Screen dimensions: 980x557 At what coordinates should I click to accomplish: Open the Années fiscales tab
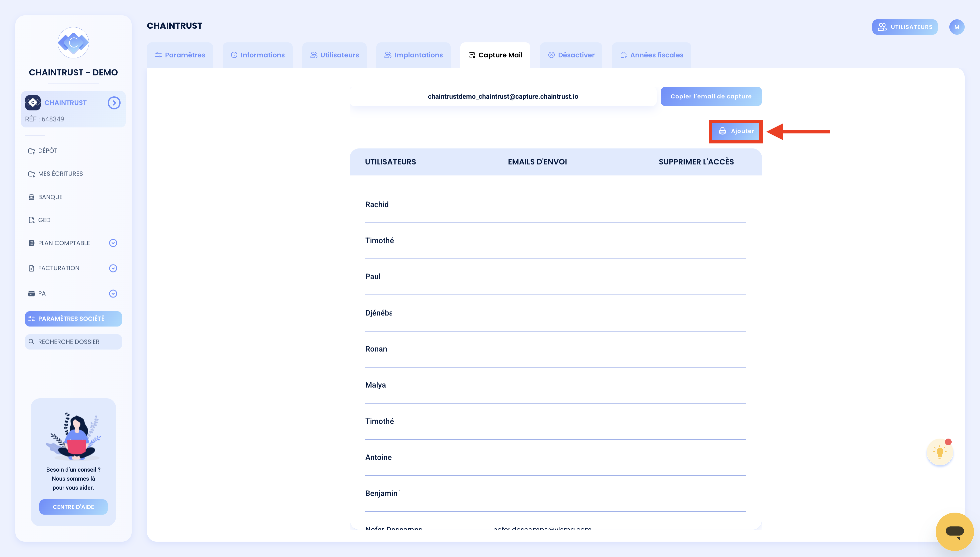[652, 55]
